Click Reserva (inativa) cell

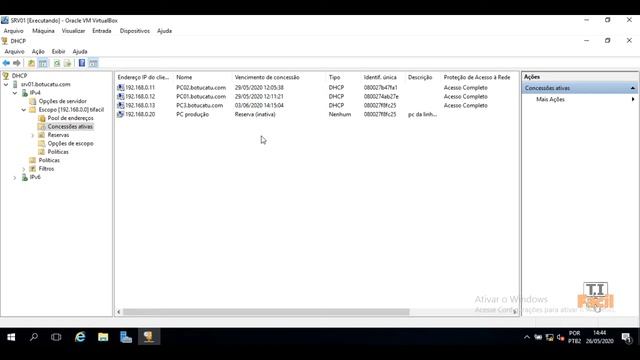(x=255, y=114)
